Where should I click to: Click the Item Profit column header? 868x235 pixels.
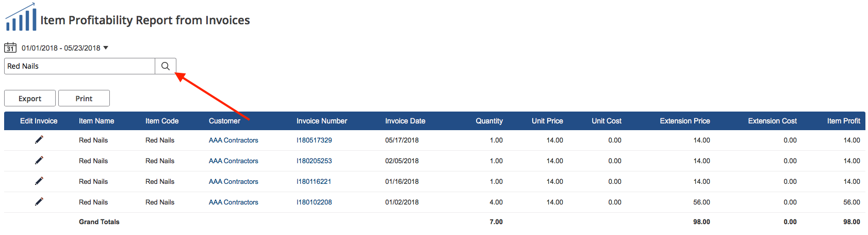(843, 121)
